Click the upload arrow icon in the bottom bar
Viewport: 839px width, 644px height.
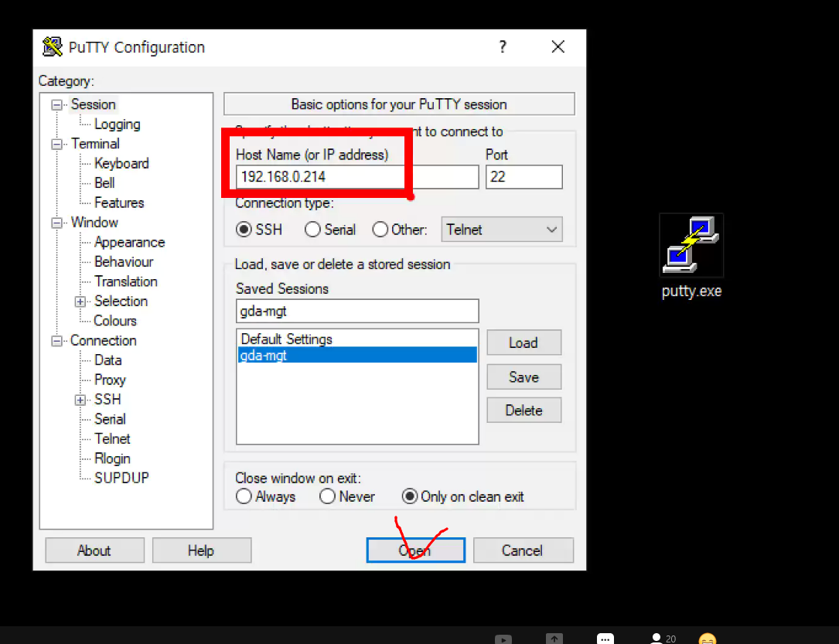click(554, 639)
